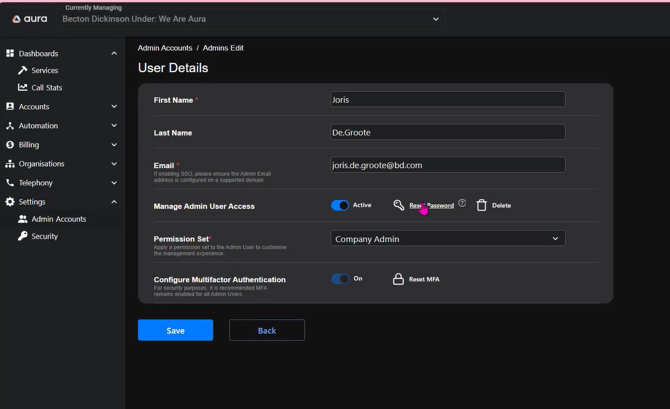
Task: Click the Admin Accounts breadcrumb link
Action: pos(164,48)
